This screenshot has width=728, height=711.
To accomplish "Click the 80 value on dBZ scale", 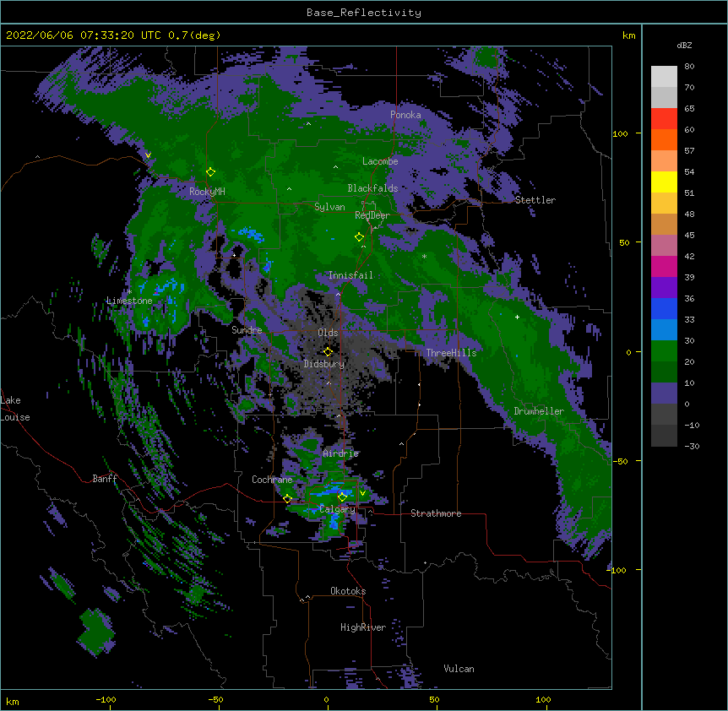I will [x=689, y=67].
